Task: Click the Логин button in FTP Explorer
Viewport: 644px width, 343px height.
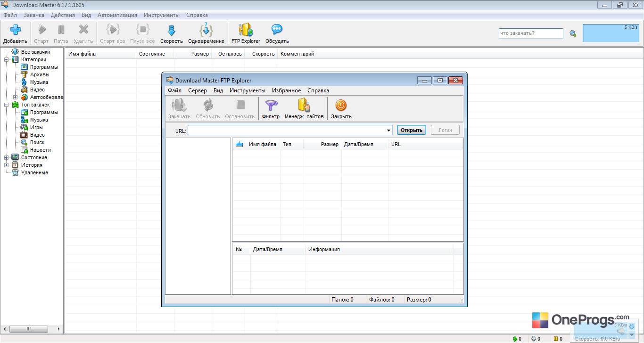Action: click(x=445, y=130)
